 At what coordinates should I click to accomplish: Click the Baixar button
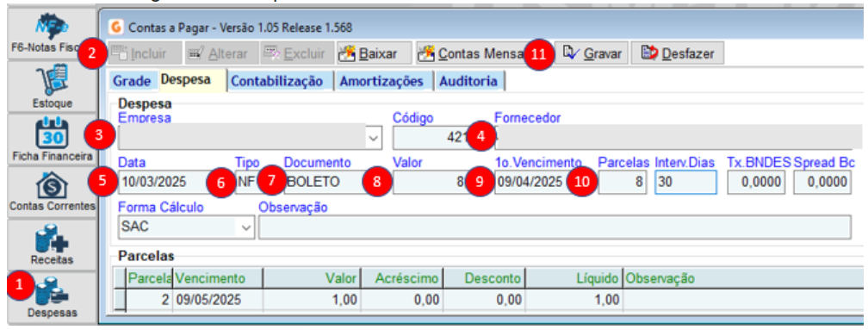(x=375, y=53)
